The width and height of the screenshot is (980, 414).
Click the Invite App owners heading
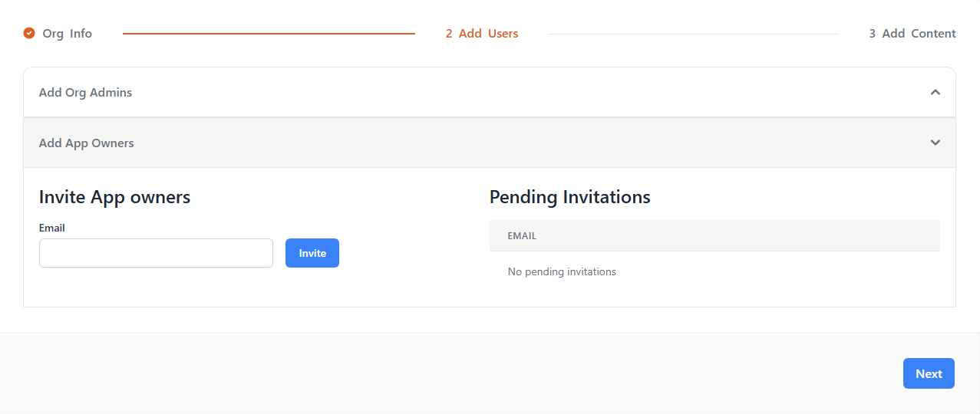[114, 197]
